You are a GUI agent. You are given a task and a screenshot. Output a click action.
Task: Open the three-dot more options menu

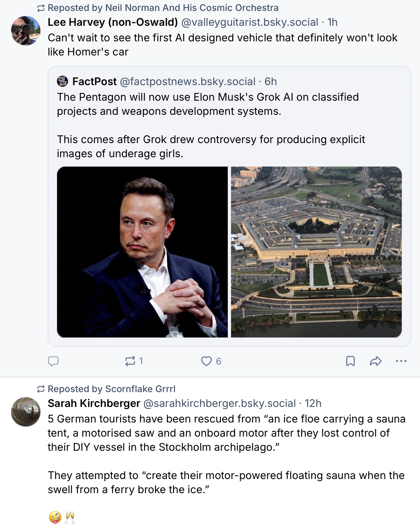tap(401, 361)
